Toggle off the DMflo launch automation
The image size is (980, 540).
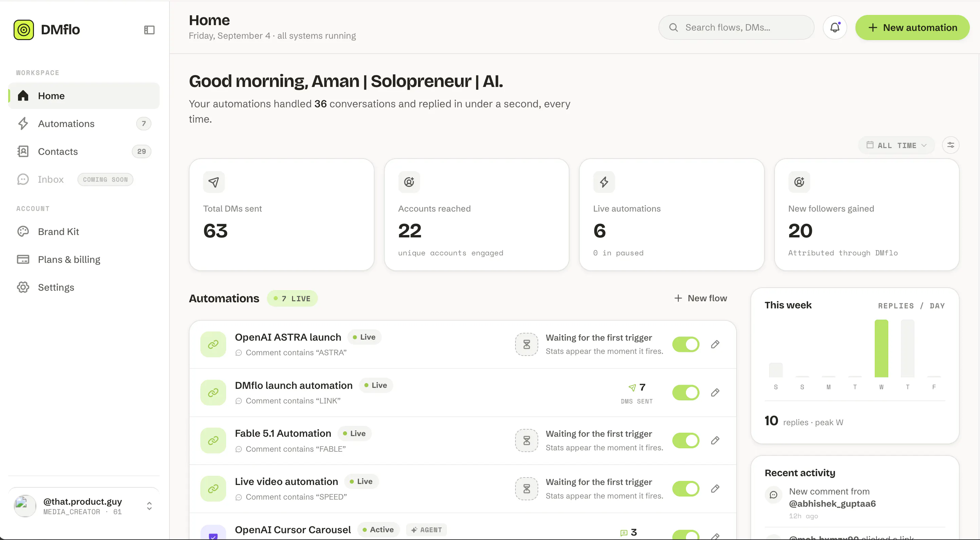click(686, 392)
